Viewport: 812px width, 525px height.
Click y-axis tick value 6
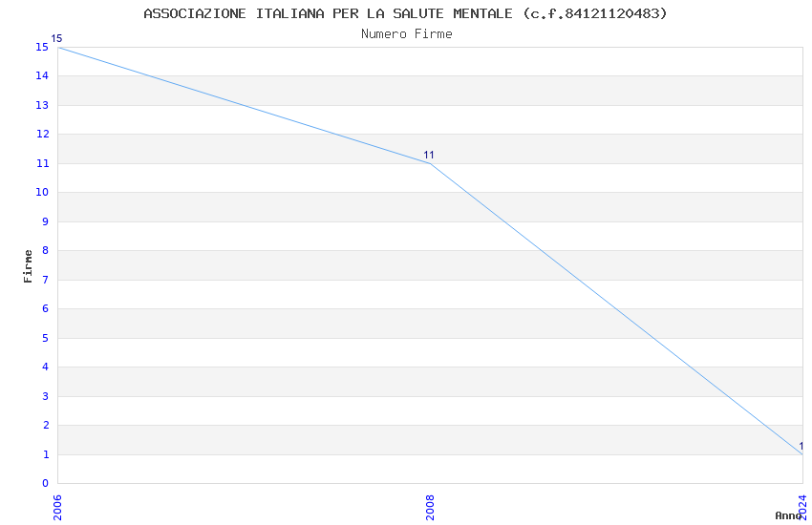point(46,308)
